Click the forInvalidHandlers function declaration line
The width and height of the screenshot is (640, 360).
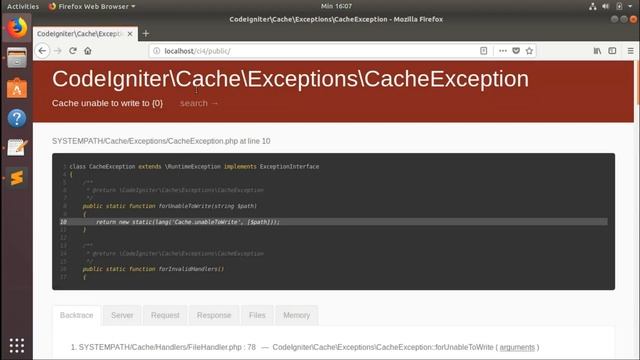pos(153,269)
